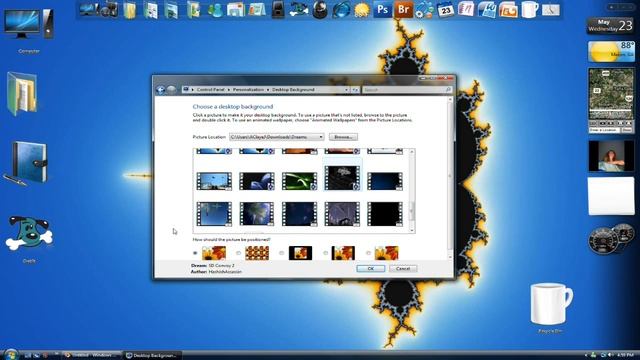Click the dialog's Search input field
The image size is (640, 360).
click(407, 90)
